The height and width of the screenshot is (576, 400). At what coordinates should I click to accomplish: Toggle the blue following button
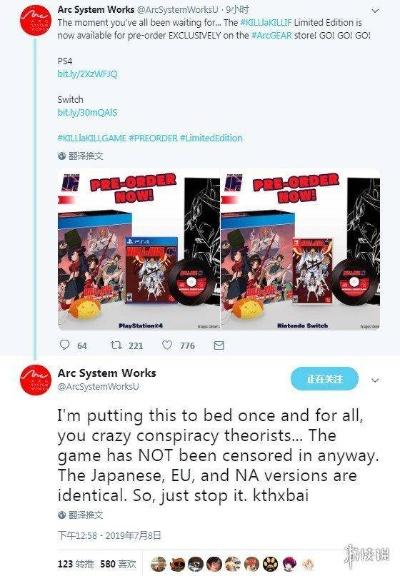pyautogui.click(x=325, y=379)
